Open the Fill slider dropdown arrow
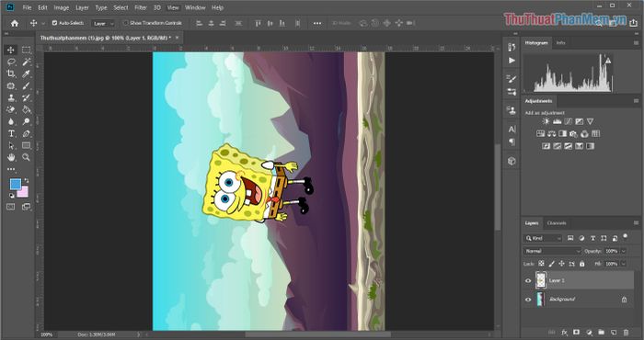 click(624, 264)
